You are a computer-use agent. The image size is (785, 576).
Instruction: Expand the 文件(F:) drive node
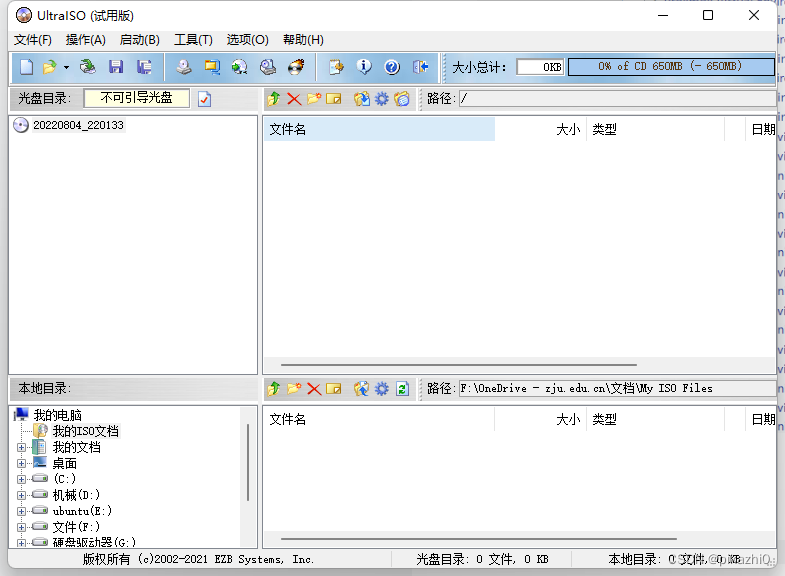(21, 527)
